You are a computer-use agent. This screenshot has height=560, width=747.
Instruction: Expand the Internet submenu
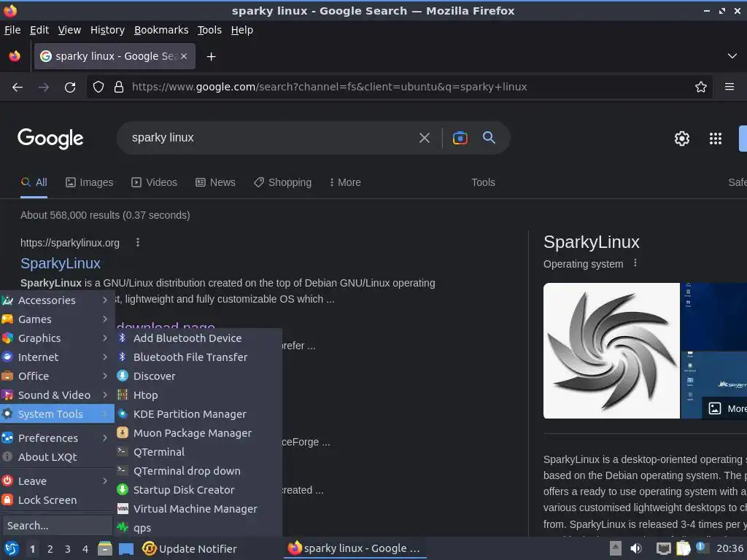click(57, 357)
